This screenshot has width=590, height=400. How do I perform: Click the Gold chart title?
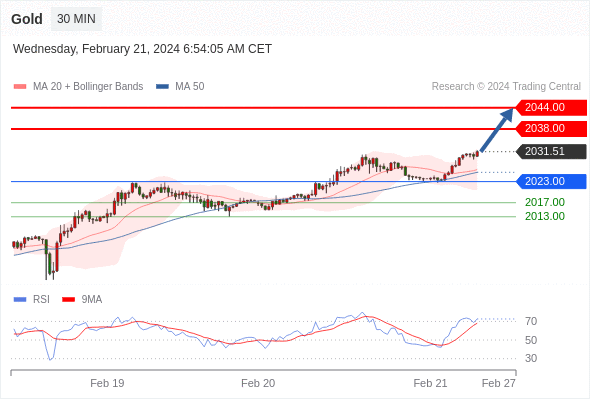click(27, 19)
